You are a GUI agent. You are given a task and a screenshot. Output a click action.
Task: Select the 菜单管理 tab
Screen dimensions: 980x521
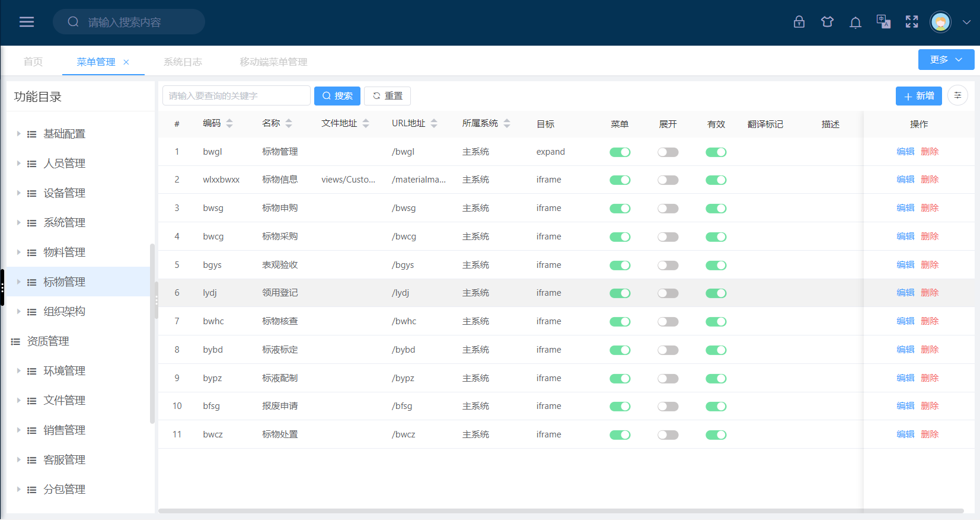(x=96, y=62)
